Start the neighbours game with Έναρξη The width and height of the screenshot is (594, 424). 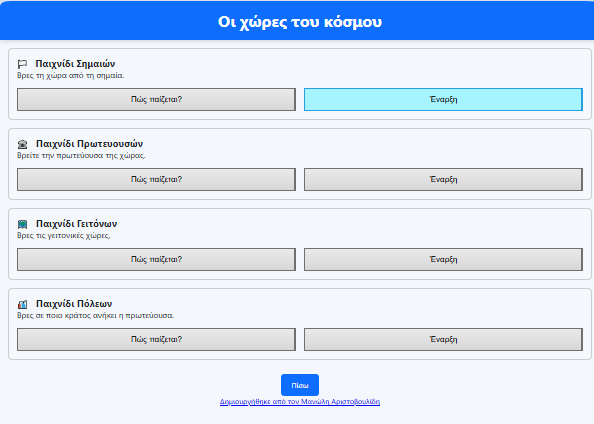click(443, 260)
